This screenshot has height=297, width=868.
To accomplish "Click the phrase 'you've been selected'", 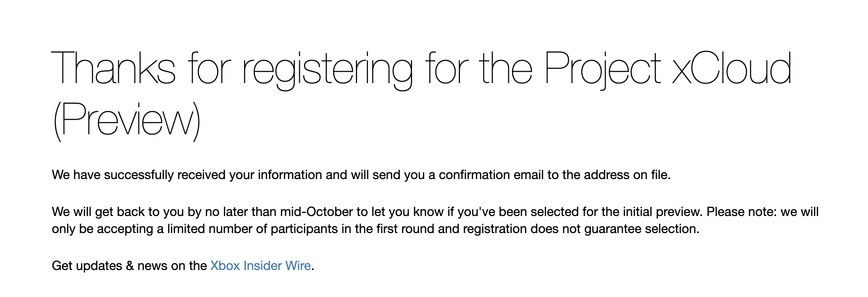I will tap(518, 212).
